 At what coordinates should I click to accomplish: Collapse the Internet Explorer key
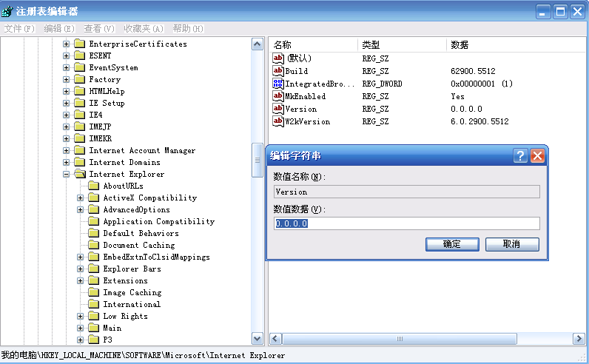pos(66,174)
